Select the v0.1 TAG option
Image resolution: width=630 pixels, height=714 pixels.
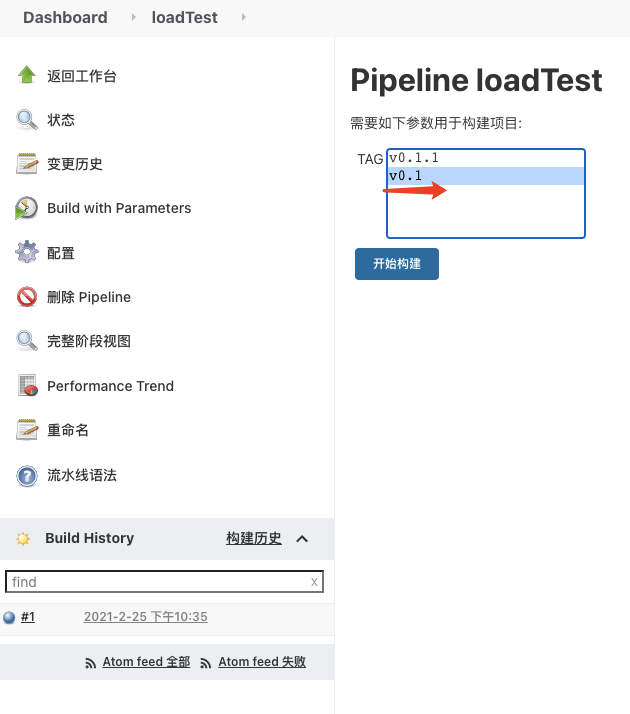point(406,176)
